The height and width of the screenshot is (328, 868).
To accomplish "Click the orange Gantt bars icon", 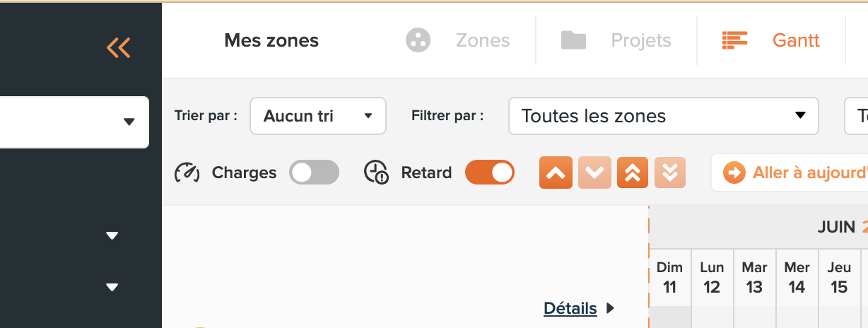I will (735, 40).
